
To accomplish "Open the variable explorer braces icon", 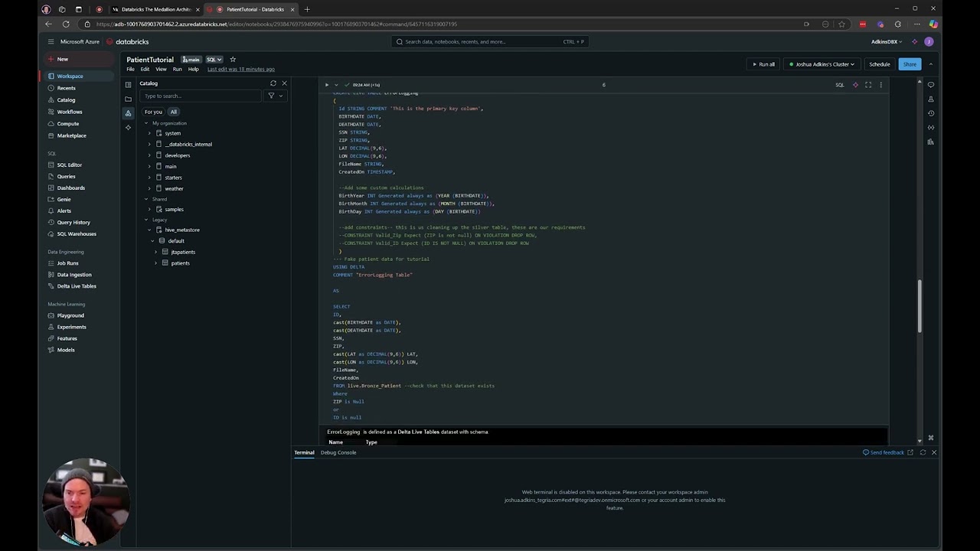I will pyautogui.click(x=930, y=127).
